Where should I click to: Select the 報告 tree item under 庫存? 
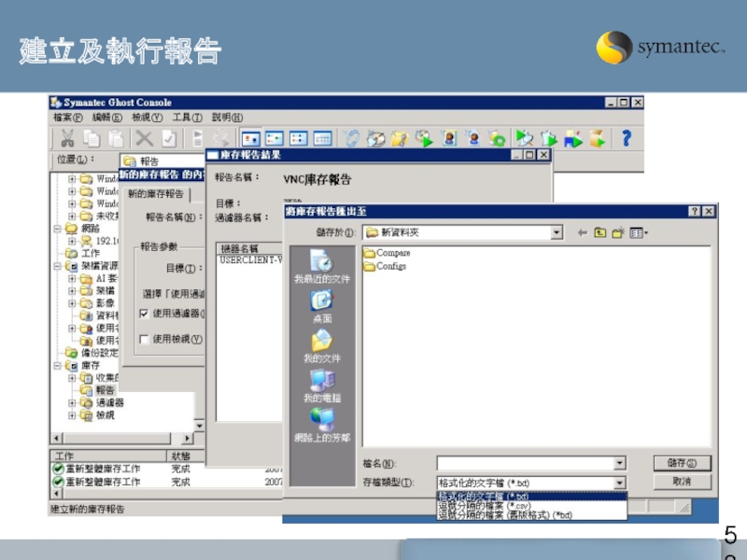105,390
